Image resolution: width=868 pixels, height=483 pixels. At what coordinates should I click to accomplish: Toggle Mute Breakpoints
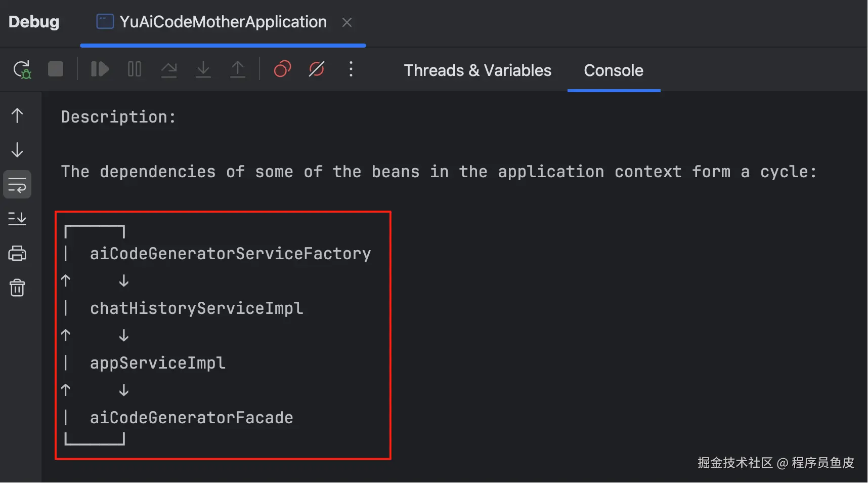[x=317, y=69]
